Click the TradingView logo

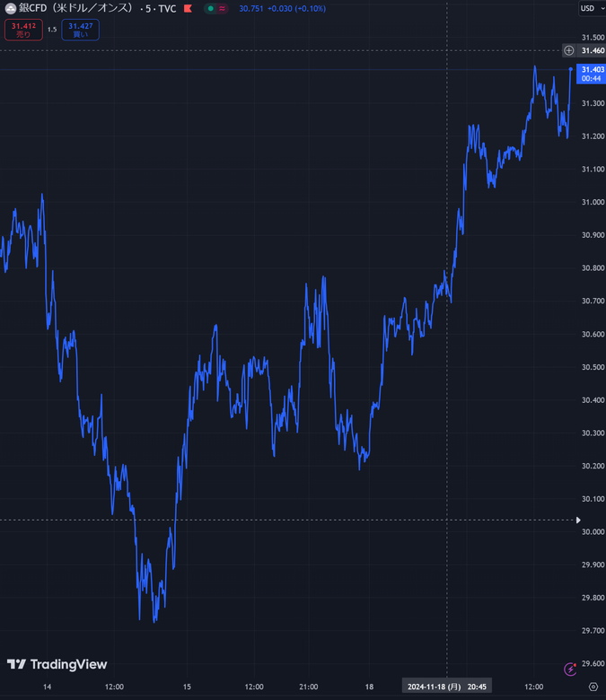click(x=57, y=664)
